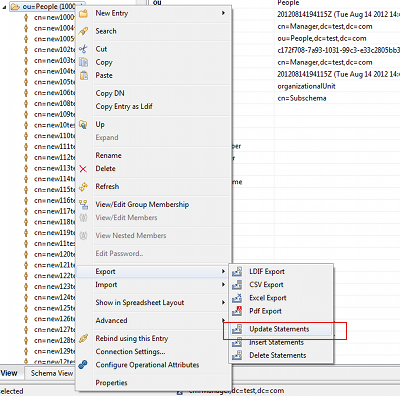
Task: Click person icon beside cn=new120 entry
Action: [x=26, y=254]
